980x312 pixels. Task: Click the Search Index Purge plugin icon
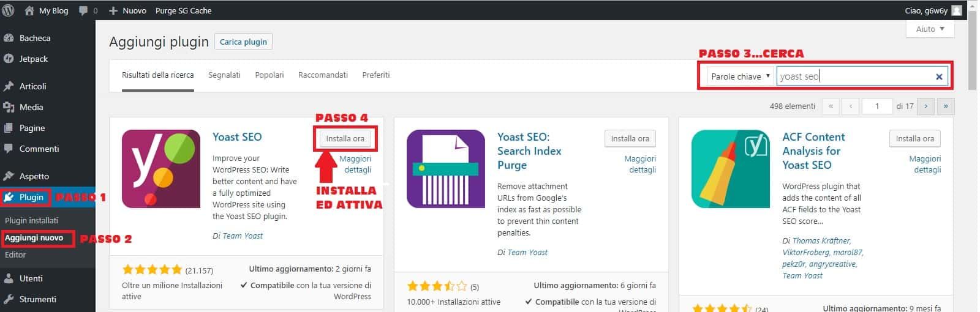click(x=446, y=169)
